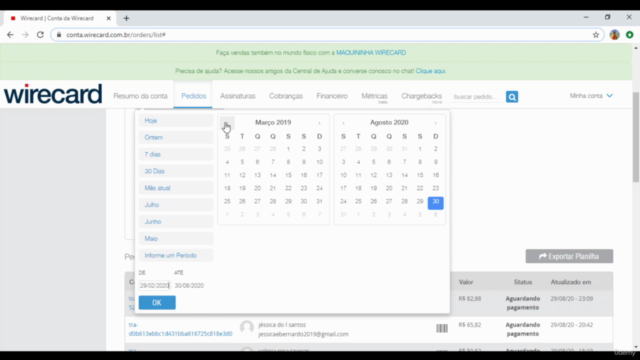Screen dimensions: 640x360
Task: Follow the Clique aqui help link
Action: click(x=430, y=71)
